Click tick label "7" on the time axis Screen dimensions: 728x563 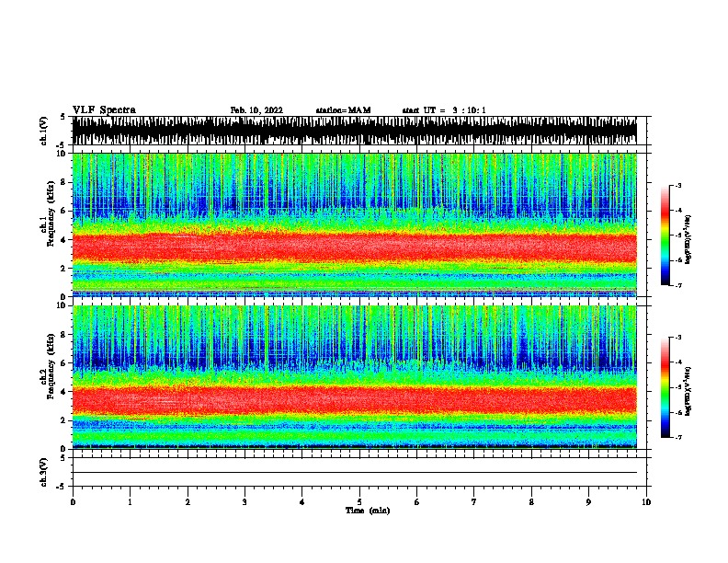coord(474,501)
